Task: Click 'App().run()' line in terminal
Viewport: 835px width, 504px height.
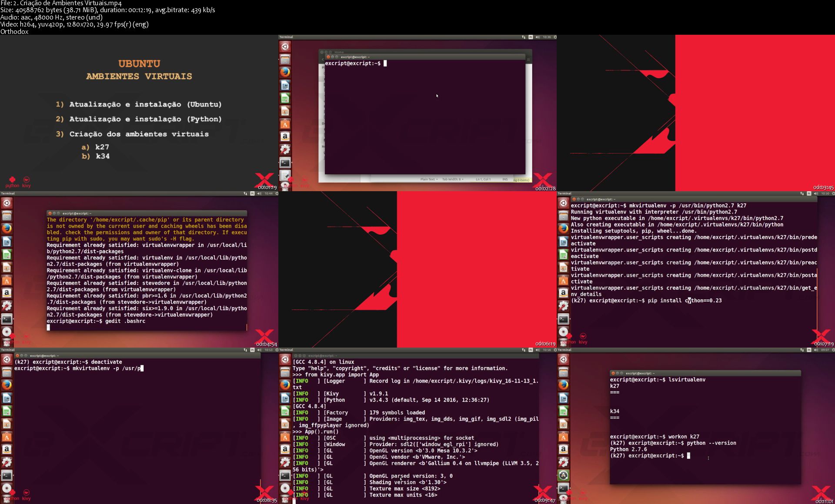Action: (x=321, y=431)
